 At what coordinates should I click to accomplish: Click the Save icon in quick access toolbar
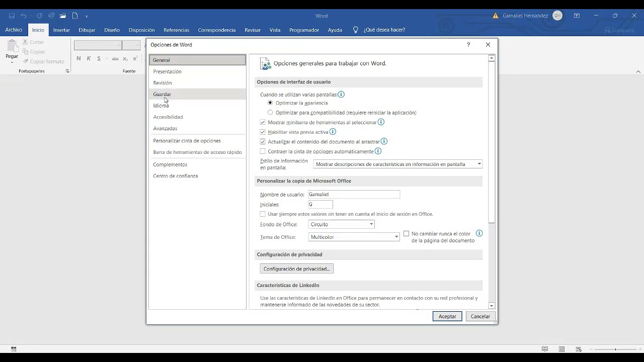(12, 16)
